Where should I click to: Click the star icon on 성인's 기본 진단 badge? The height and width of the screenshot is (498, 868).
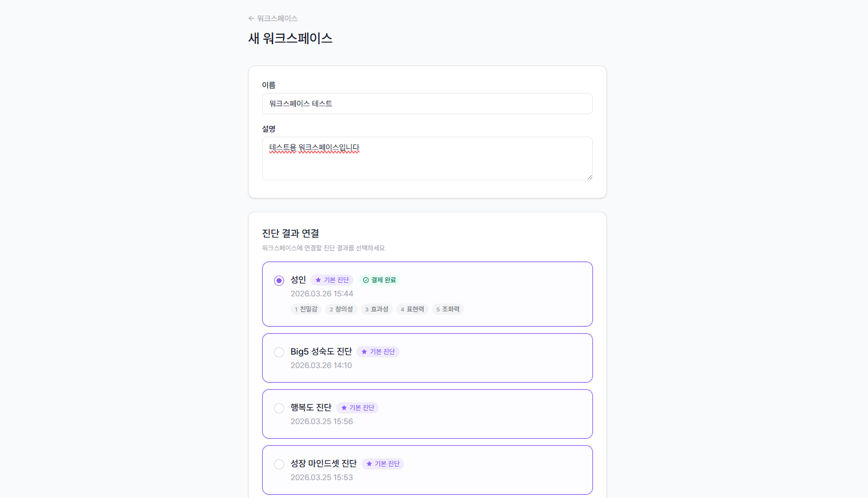[x=319, y=280]
